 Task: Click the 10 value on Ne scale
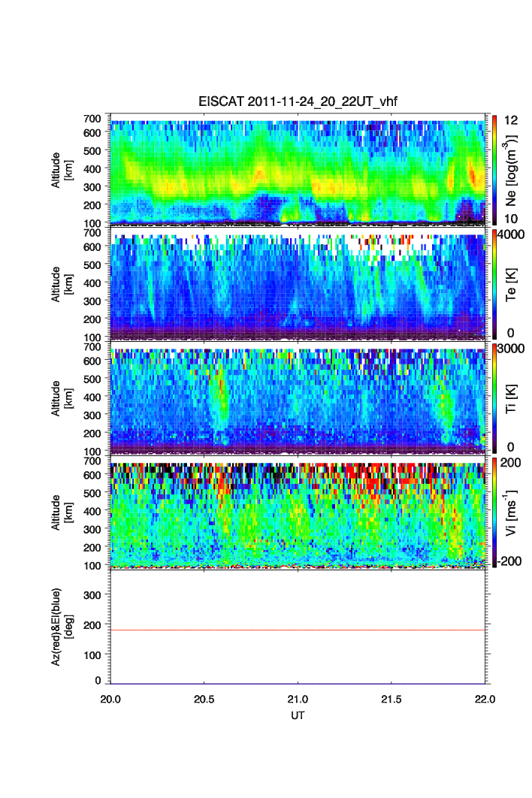(511, 219)
